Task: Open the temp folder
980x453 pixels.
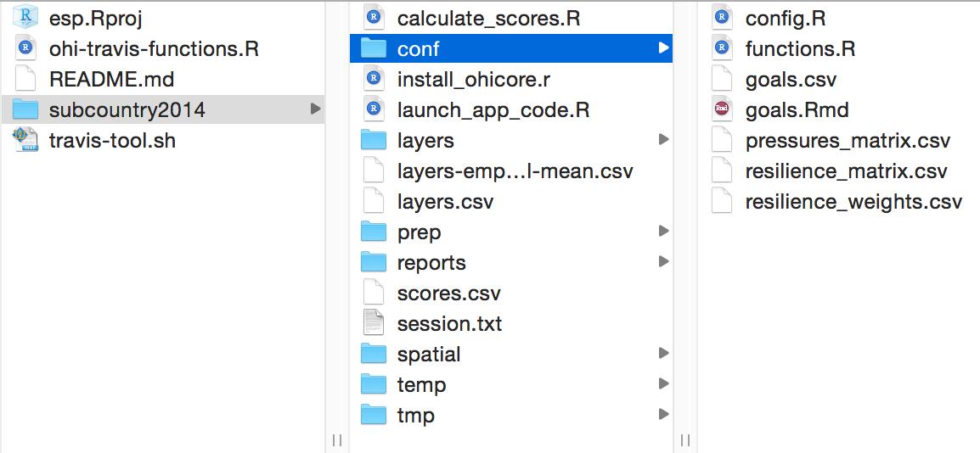Action: pos(421,384)
